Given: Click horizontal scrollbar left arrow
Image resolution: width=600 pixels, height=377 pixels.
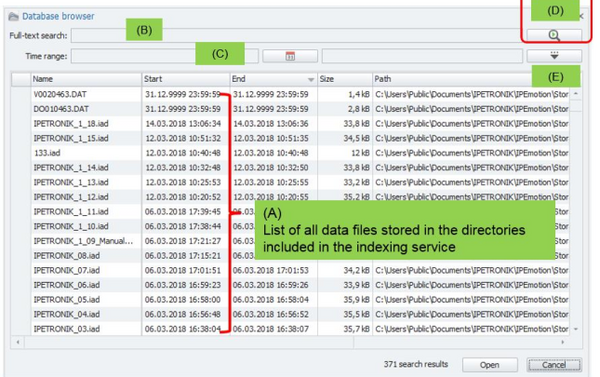Looking at the screenshot, I should [18, 342].
